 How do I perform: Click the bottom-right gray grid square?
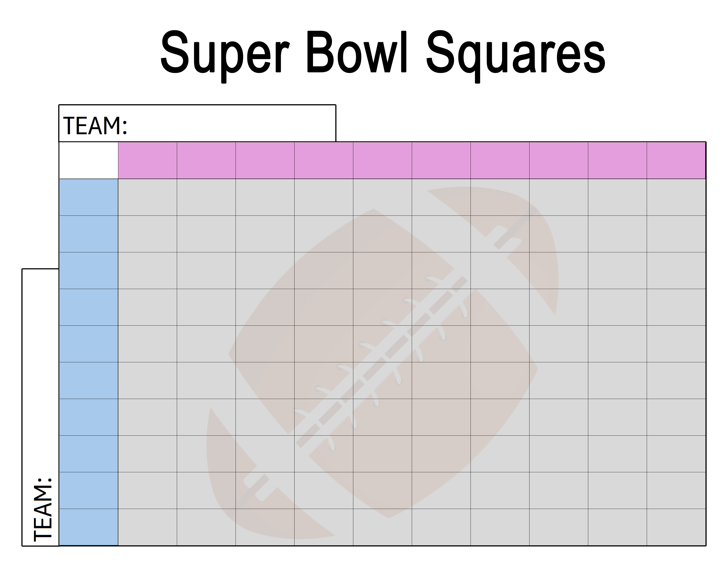click(676, 527)
